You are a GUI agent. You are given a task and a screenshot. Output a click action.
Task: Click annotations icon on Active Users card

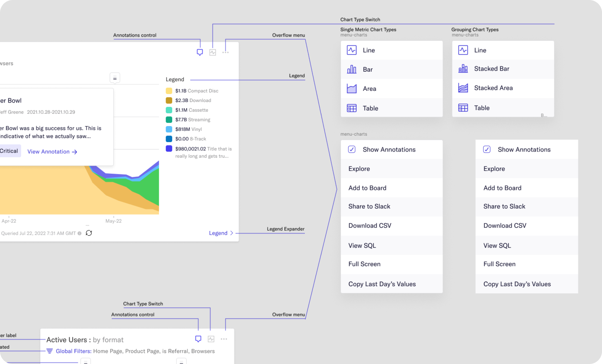coord(198,339)
